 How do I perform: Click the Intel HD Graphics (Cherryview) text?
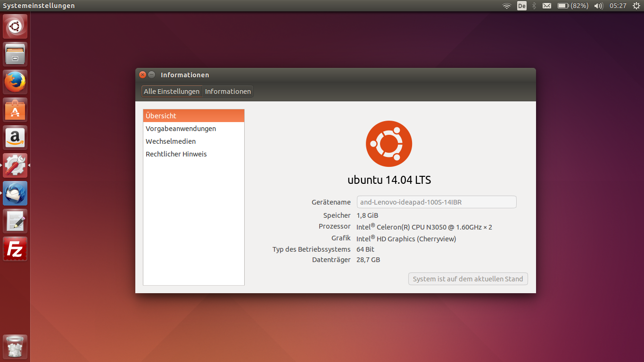tap(406, 239)
